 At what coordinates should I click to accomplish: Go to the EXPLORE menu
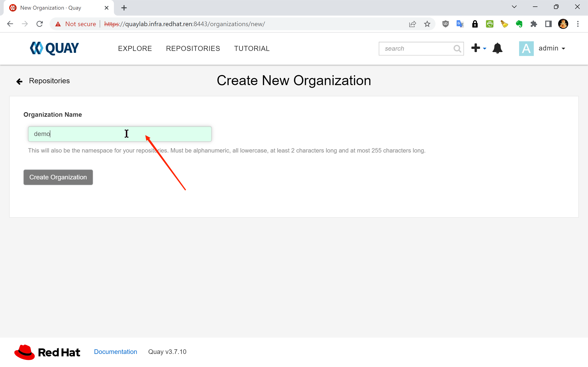(135, 49)
